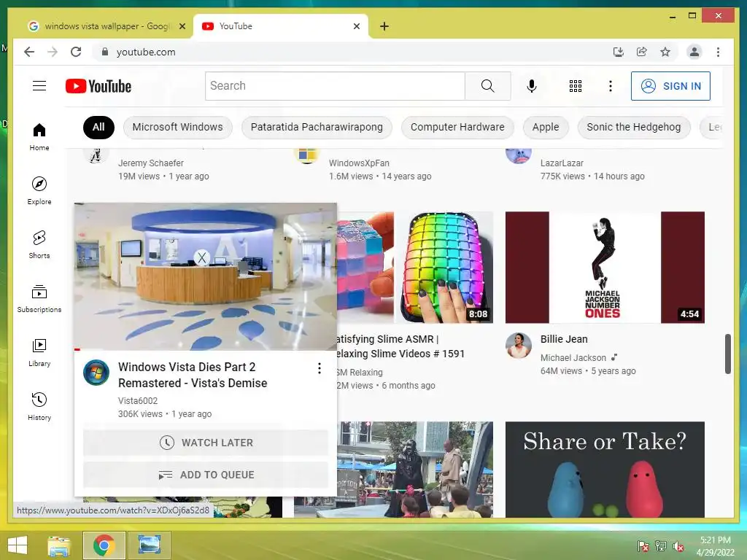Open a new browser tab
The width and height of the screenshot is (747, 560).
(384, 26)
